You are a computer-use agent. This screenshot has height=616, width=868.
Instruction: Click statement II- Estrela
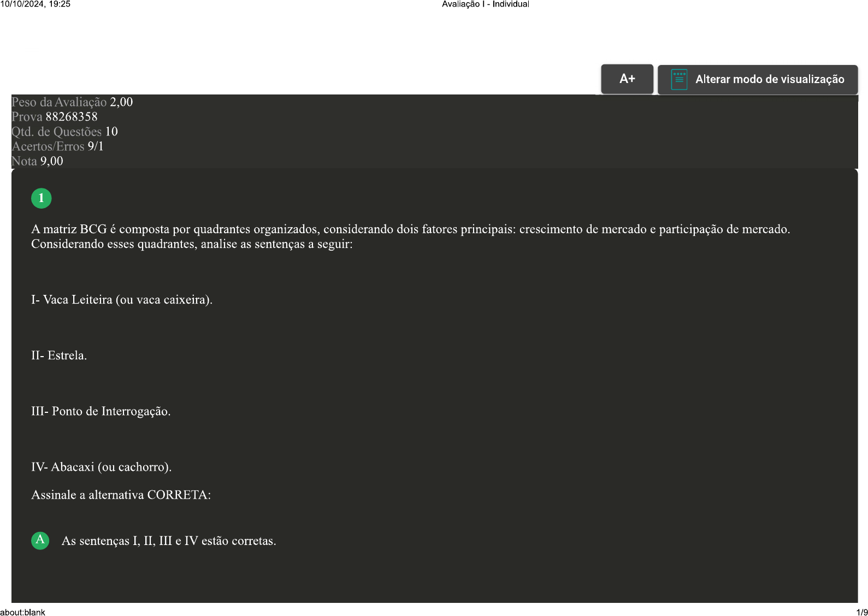[59, 356]
